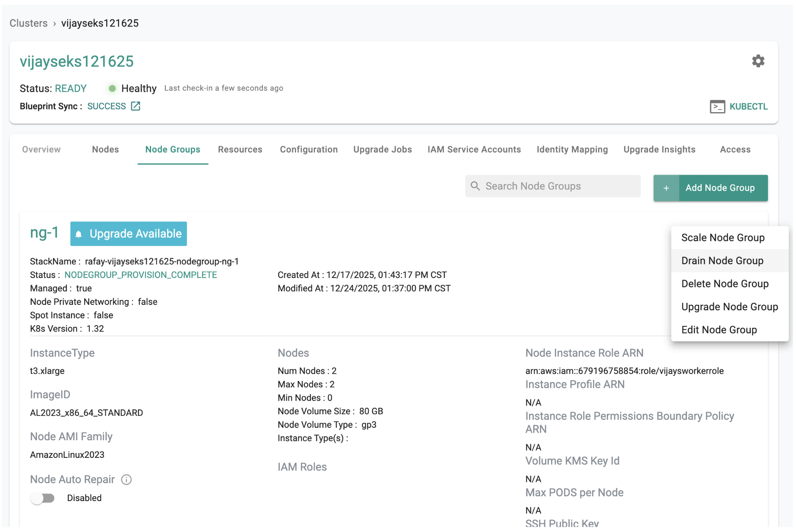796x532 pixels.
Task: Select Delete Node Group menu entry
Action: click(x=725, y=284)
